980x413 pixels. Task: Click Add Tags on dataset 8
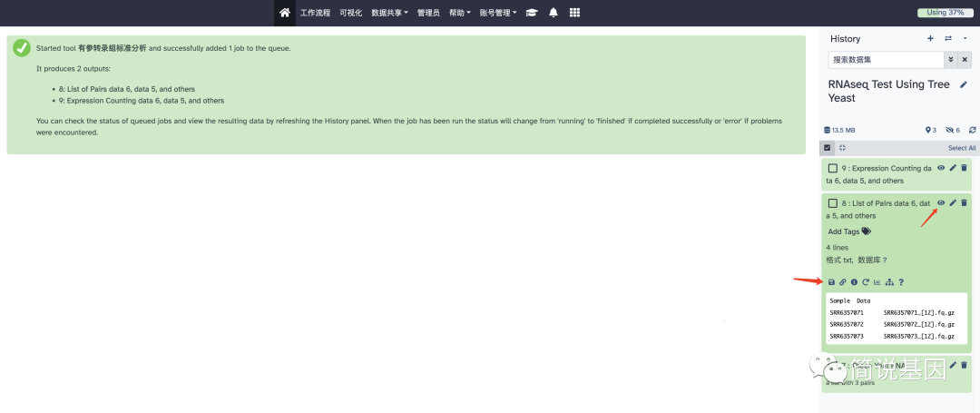pos(844,231)
